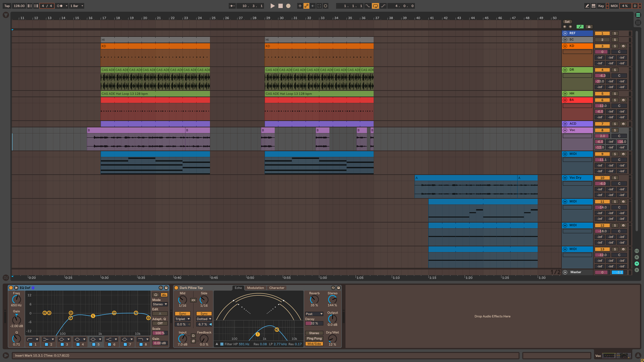Toggle the Echo link Mid/Side delay button
This screenshot has height=362, width=644.
193,300
